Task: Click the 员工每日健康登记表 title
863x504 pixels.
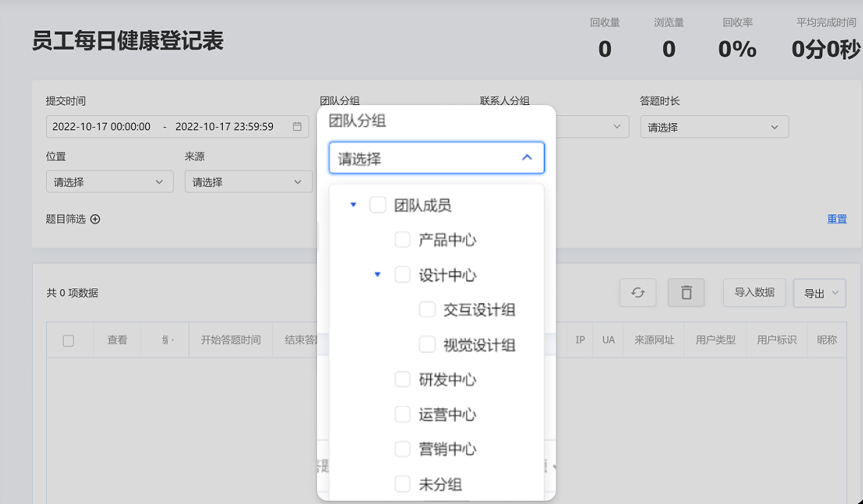Action: [128, 42]
